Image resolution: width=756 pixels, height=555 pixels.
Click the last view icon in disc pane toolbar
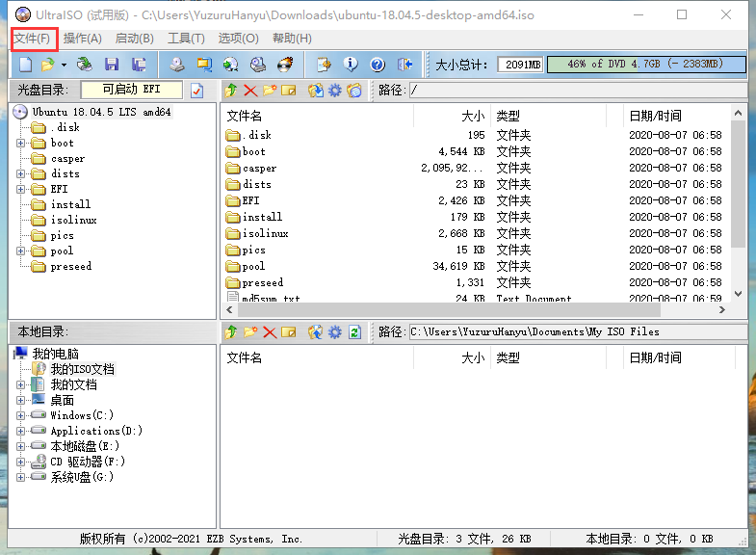click(354, 91)
